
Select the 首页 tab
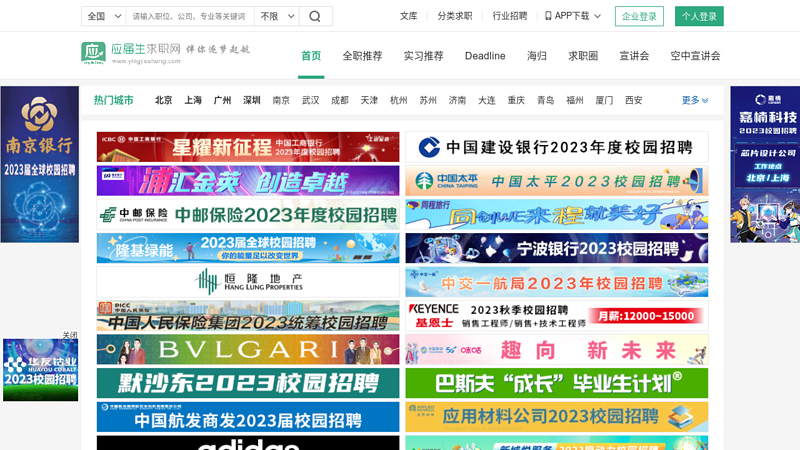(x=311, y=56)
